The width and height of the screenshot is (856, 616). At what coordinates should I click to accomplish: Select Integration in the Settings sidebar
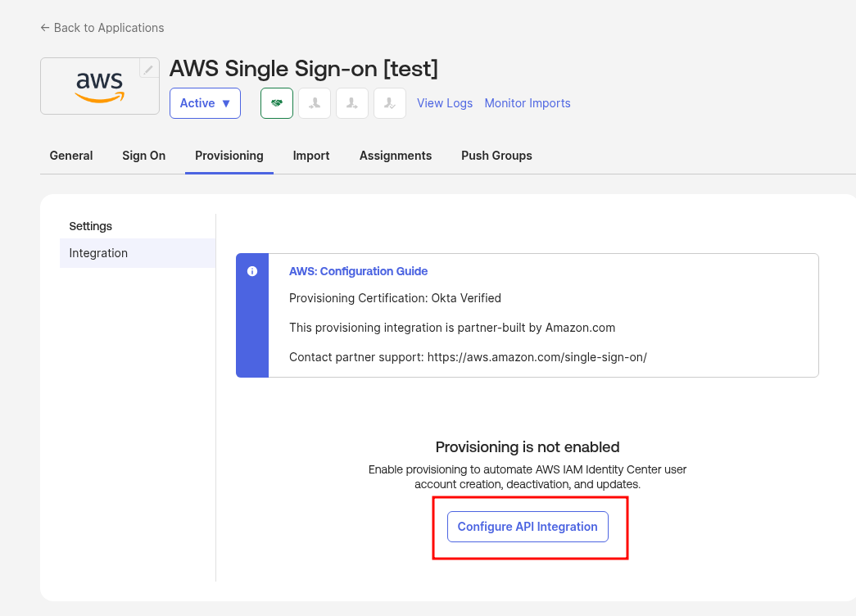click(x=98, y=253)
